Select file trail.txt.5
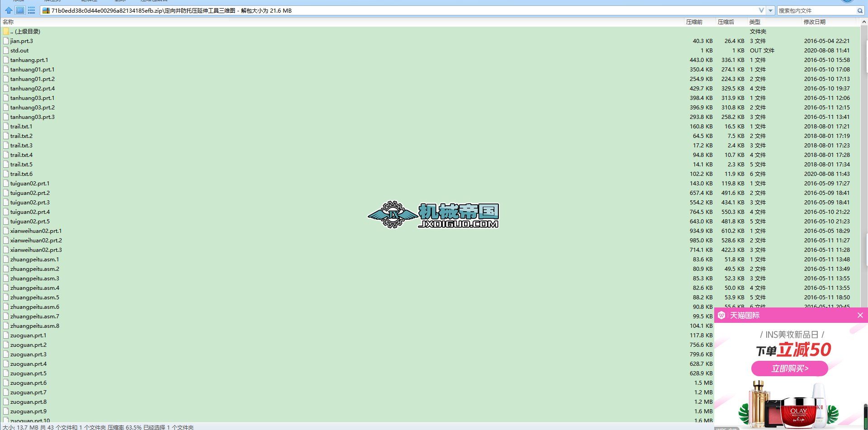Viewport: 868px width, 430px height. (x=21, y=164)
